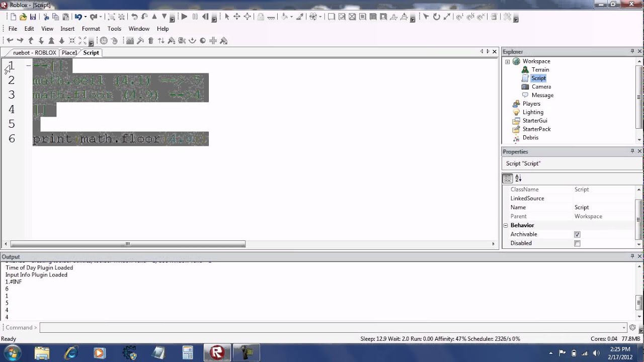Cut selection with the scissors icon
This screenshot has height=362, width=644.
(x=46, y=17)
